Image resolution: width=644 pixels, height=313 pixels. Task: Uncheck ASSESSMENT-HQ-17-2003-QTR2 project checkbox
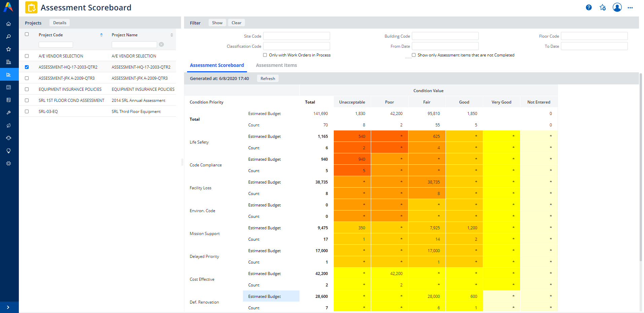27,67
